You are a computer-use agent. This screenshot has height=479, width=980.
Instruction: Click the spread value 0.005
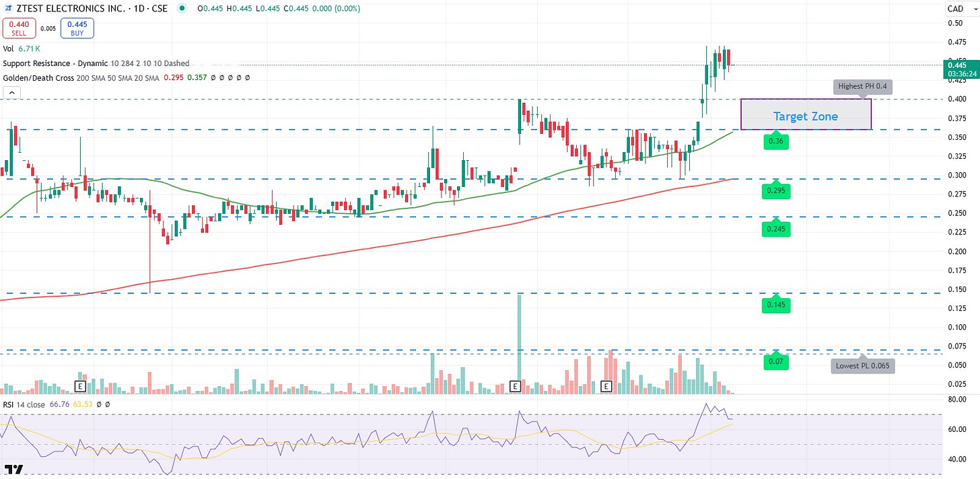tap(48, 28)
